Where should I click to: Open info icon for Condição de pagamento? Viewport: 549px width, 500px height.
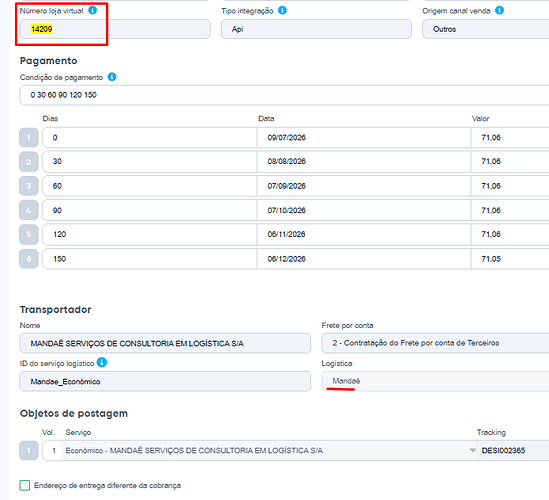[112, 77]
